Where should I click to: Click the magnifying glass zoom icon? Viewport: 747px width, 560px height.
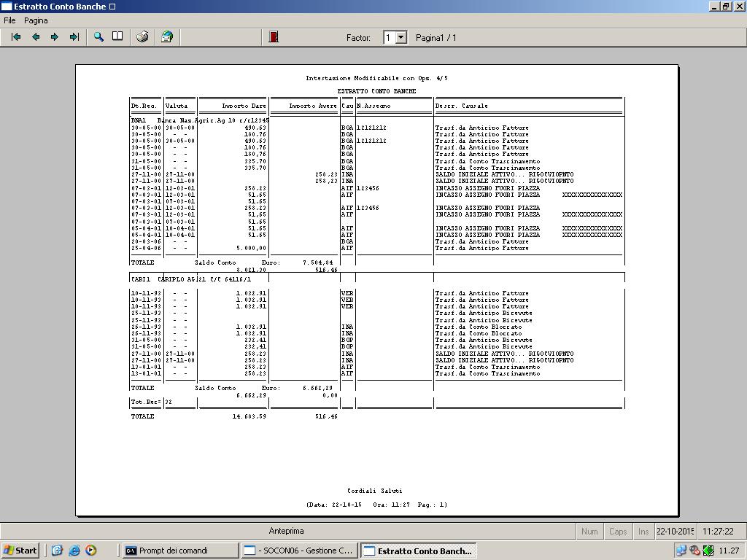tap(98, 37)
